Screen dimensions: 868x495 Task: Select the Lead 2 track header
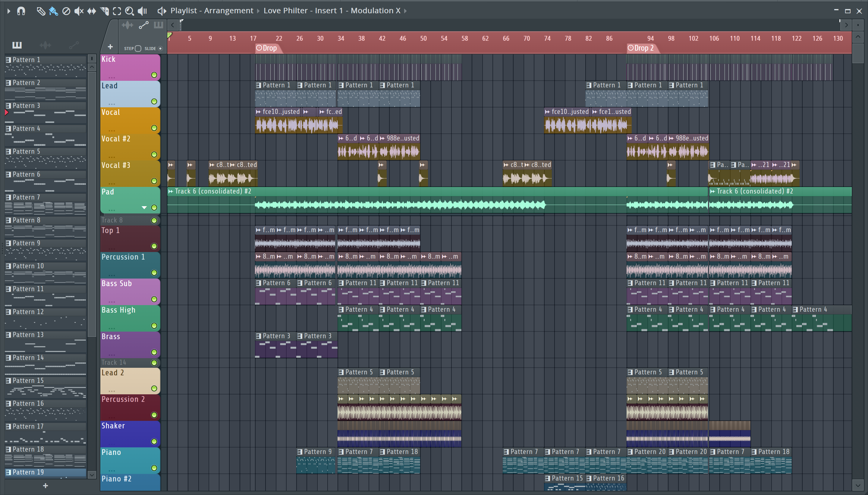(x=130, y=381)
